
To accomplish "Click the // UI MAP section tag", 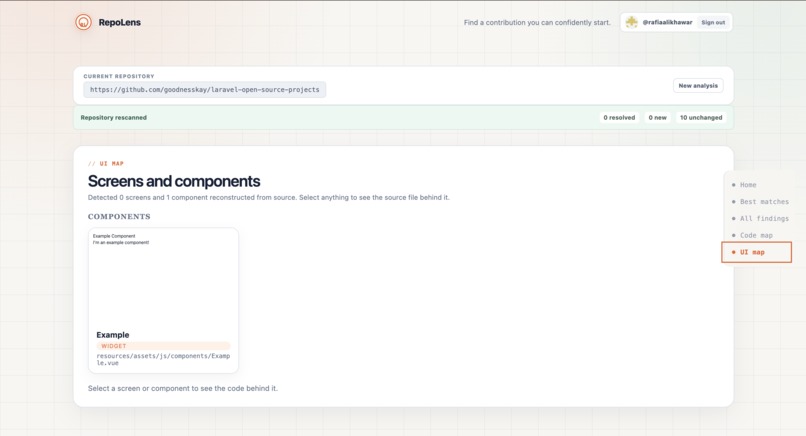I will [x=106, y=164].
